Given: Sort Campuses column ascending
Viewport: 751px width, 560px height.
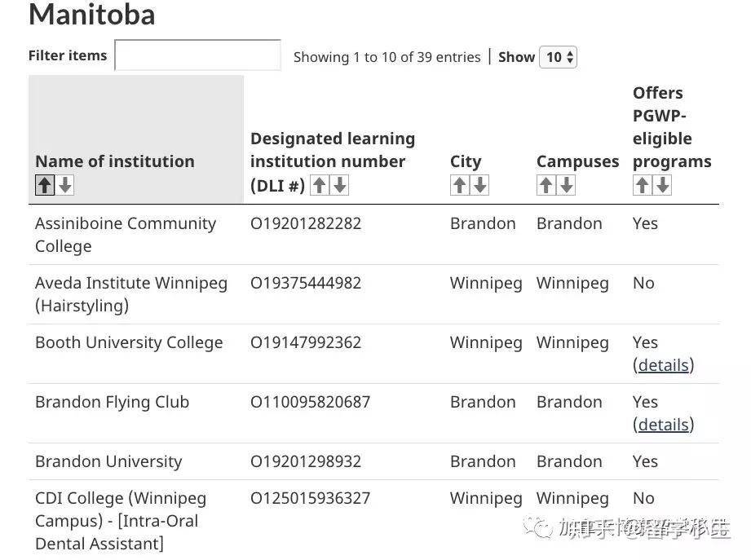Looking at the screenshot, I should click(x=546, y=185).
